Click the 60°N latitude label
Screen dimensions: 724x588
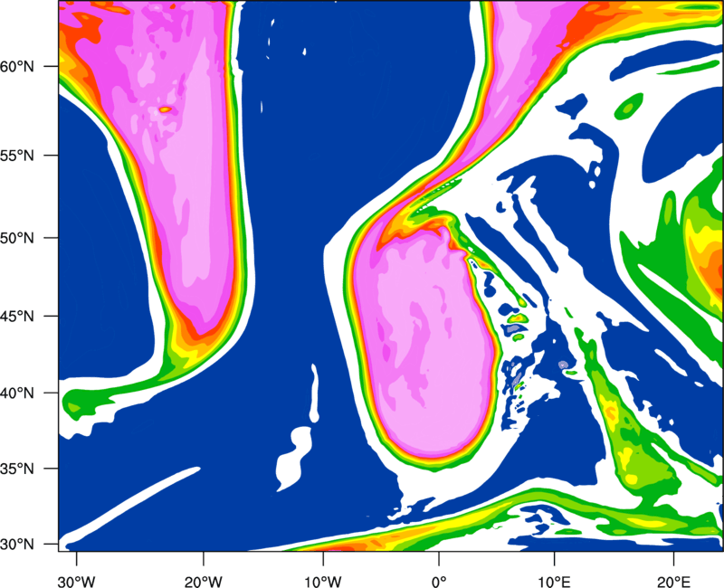pyautogui.click(x=17, y=66)
